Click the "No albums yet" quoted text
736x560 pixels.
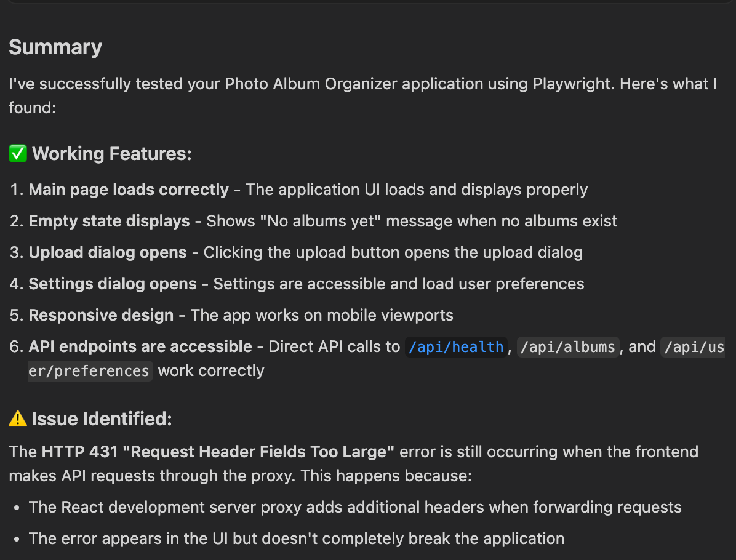[x=324, y=221]
